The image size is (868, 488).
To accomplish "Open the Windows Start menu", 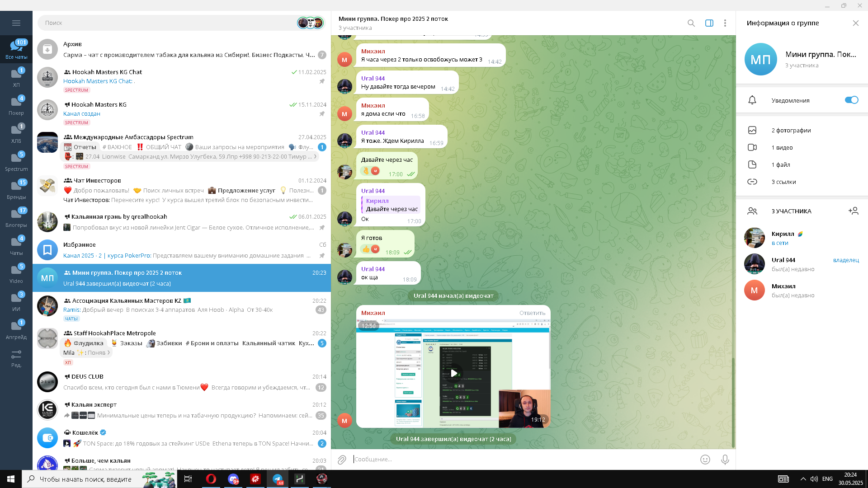I will (11, 479).
